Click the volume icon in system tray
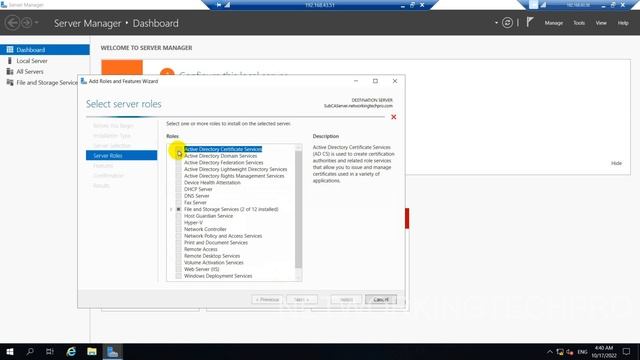The image size is (640, 360). click(570, 352)
